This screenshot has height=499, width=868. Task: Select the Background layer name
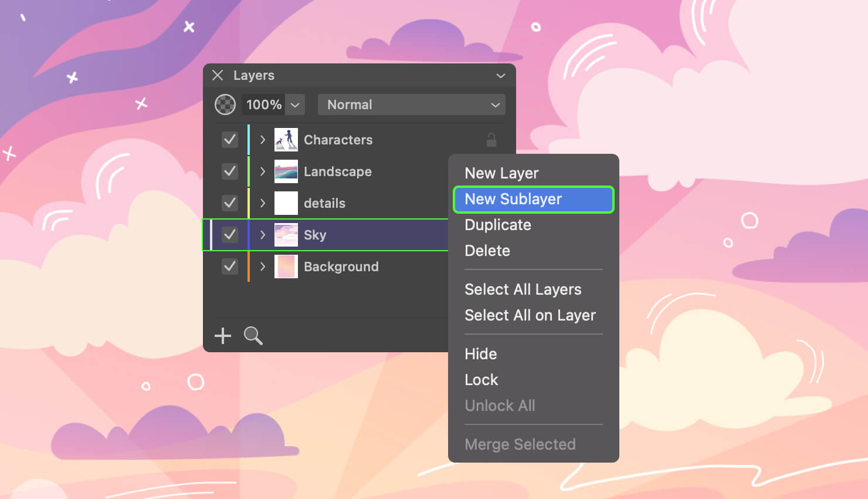pyautogui.click(x=341, y=267)
